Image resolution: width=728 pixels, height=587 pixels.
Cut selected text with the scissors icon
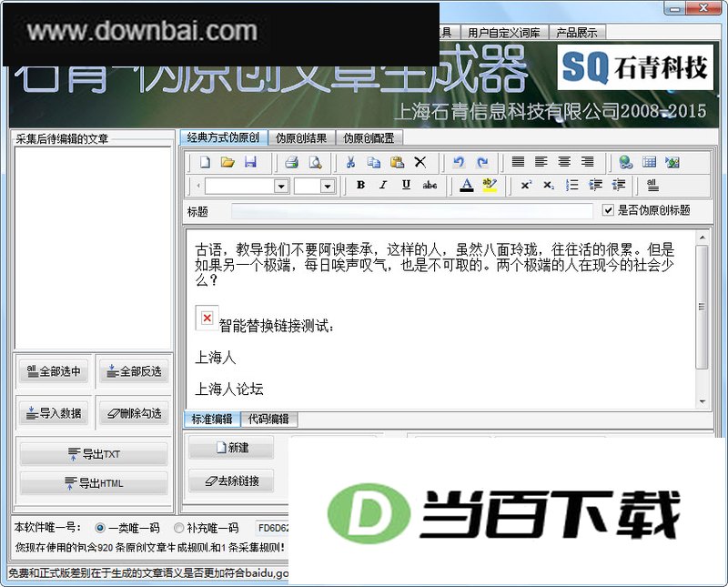[350, 162]
